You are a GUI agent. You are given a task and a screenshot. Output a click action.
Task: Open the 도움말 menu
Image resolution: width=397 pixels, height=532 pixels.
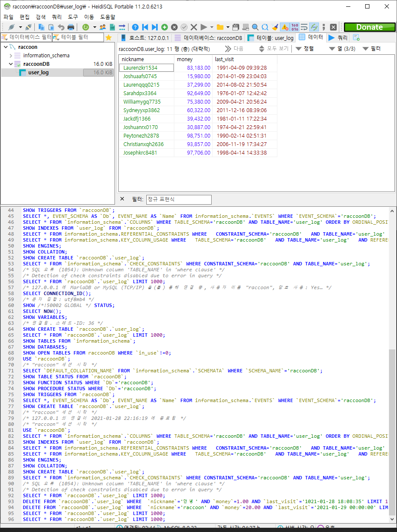107,17
